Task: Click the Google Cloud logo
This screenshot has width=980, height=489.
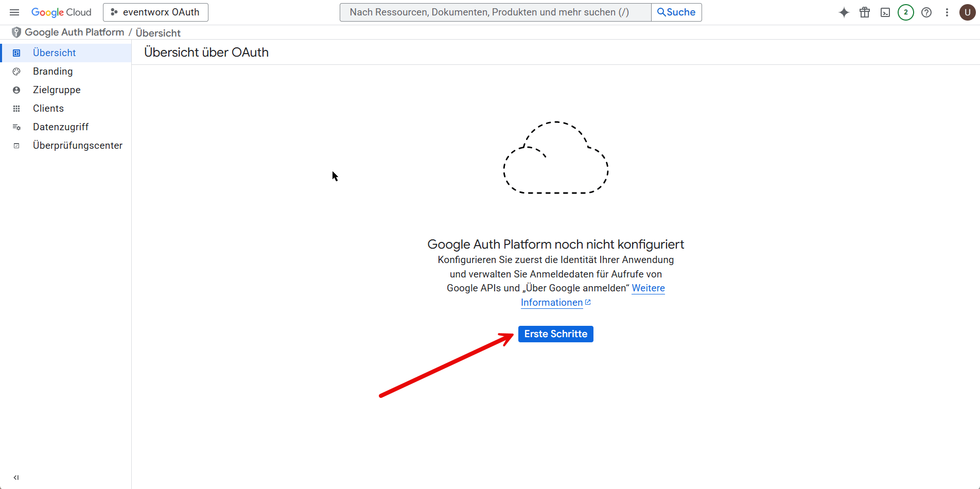Action: click(61, 12)
